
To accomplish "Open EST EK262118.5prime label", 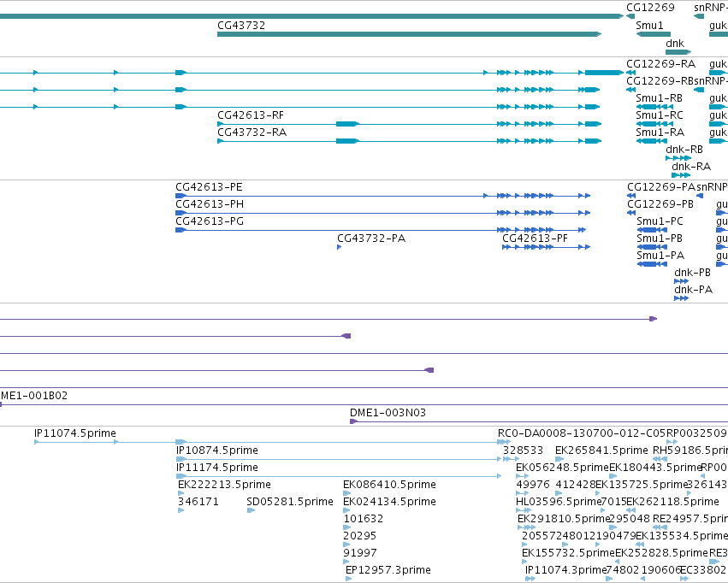I will pos(672,502).
